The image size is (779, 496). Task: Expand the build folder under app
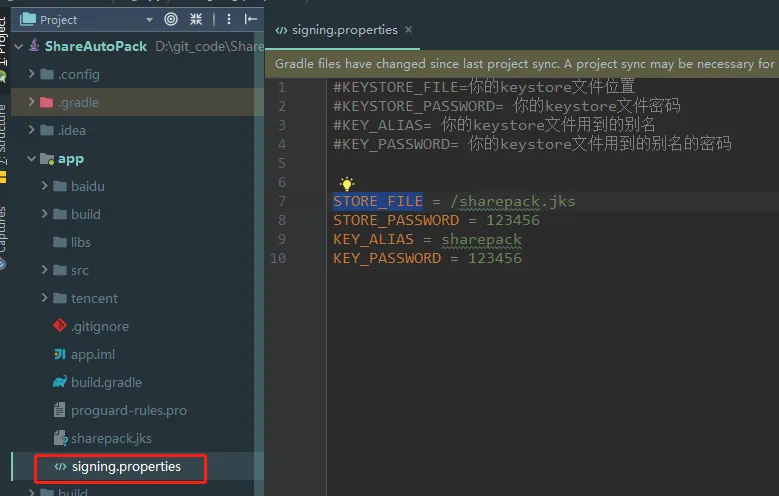point(44,214)
